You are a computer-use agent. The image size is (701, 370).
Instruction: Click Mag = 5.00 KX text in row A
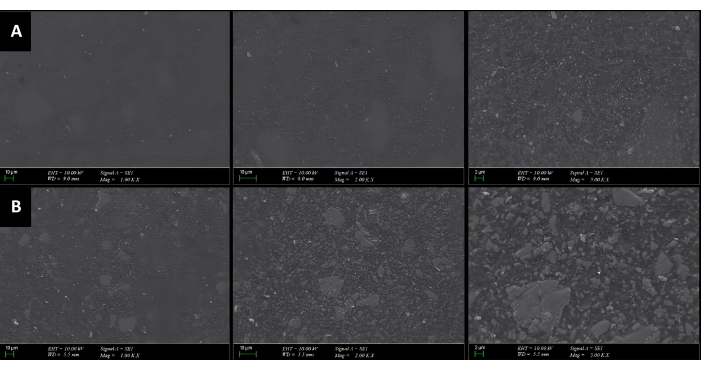click(589, 180)
